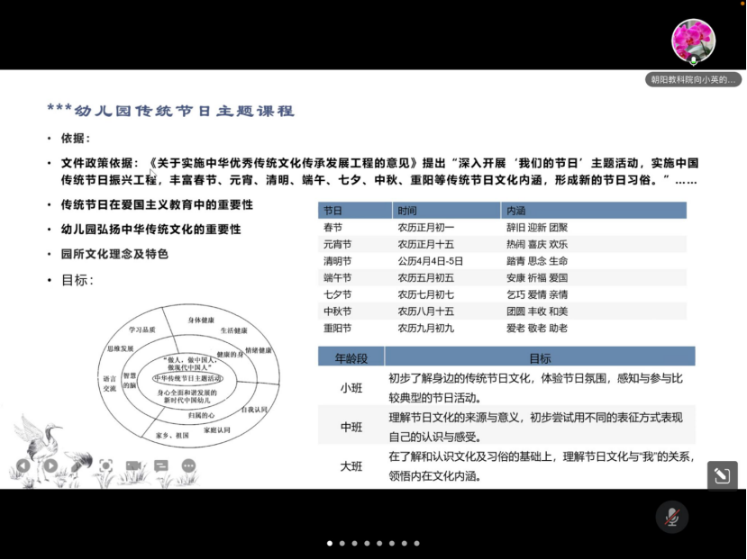Viewport: 747px width, 560px height.
Task: Open the subtitles/chat bubble icon
Action: pyautogui.click(x=161, y=465)
